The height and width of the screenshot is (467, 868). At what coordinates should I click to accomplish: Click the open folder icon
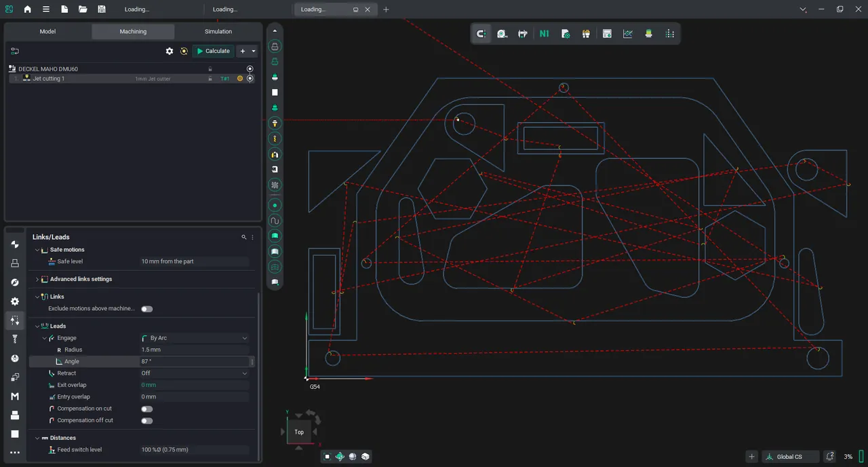point(83,10)
